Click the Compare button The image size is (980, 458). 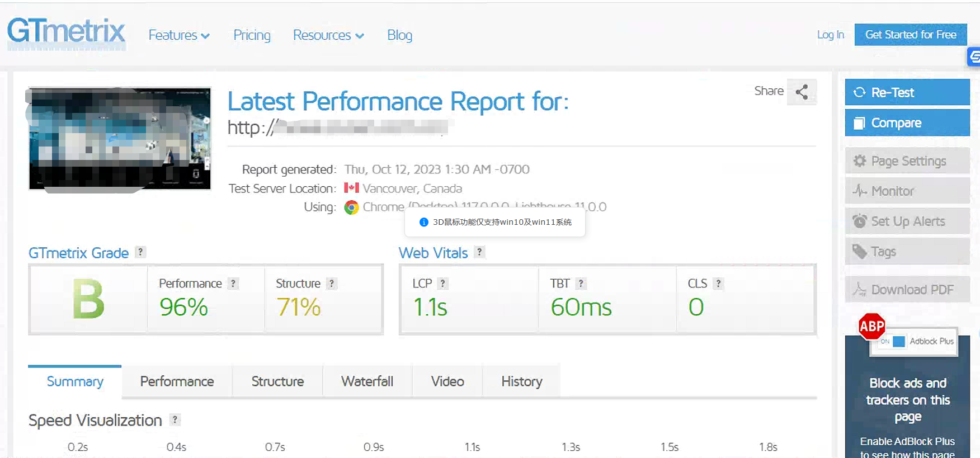pyautogui.click(x=907, y=122)
